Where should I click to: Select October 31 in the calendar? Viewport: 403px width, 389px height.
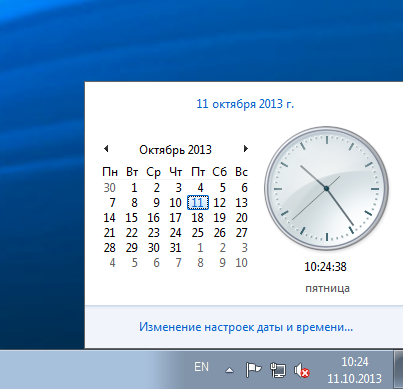pos(176,248)
